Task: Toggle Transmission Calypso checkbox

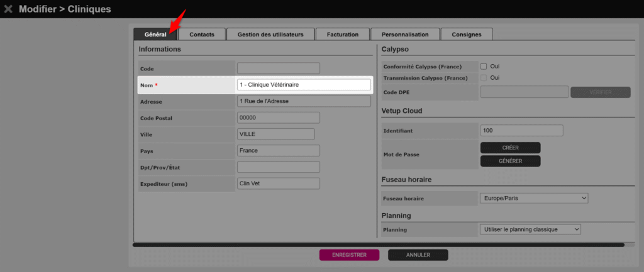Action: coord(484,78)
